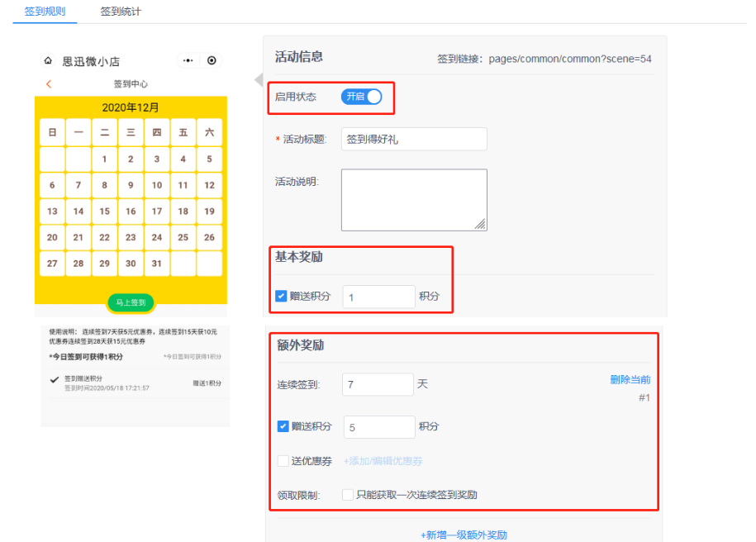Screen dimensions: 756x542
Task: Select day 15 in the calendar preview
Action: [104, 212]
